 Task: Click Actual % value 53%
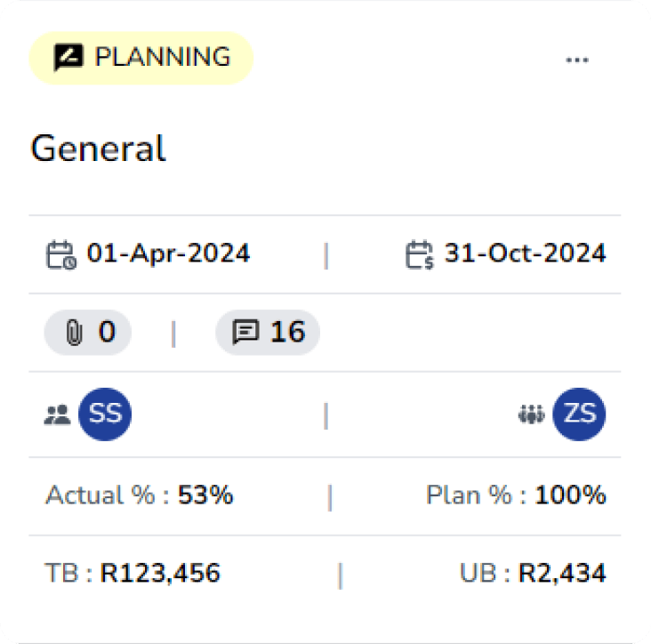pos(205,495)
